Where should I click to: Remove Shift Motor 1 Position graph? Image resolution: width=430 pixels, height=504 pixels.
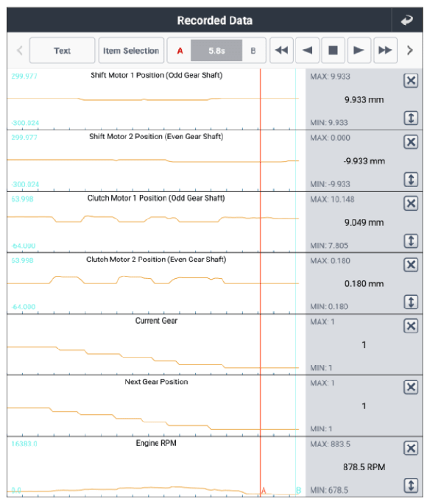411,80
